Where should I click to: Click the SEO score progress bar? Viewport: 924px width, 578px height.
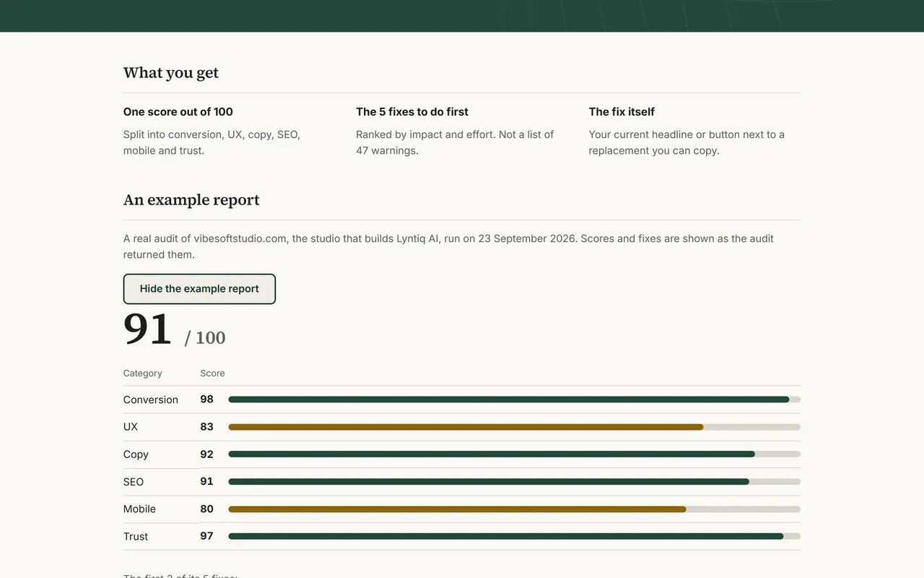coord(514,482)
